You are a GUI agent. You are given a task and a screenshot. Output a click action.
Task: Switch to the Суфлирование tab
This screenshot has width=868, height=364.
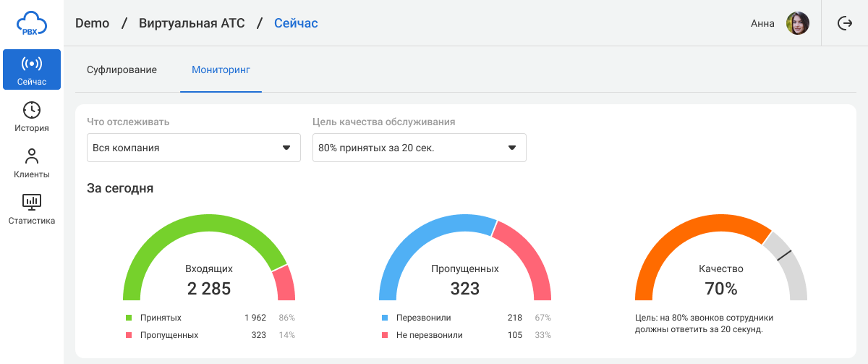point(122,70)
